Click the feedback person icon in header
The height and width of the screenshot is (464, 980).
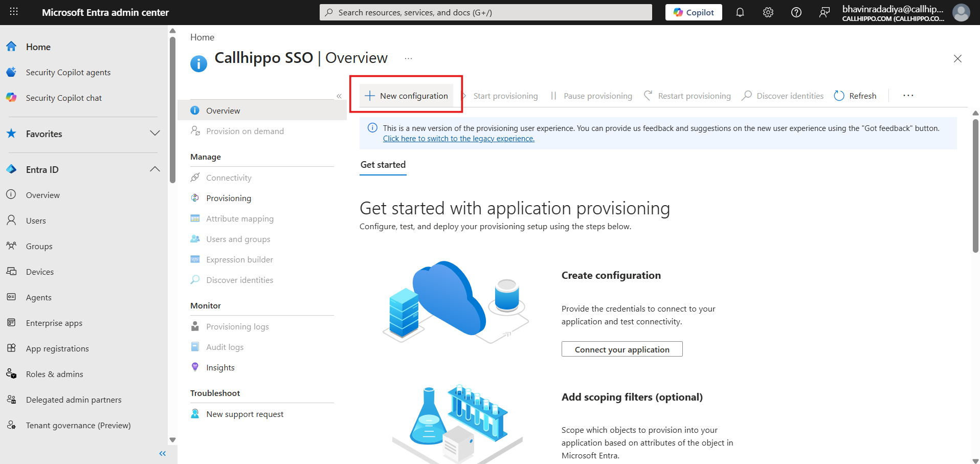pyautogui.click(x=824, y=12)
